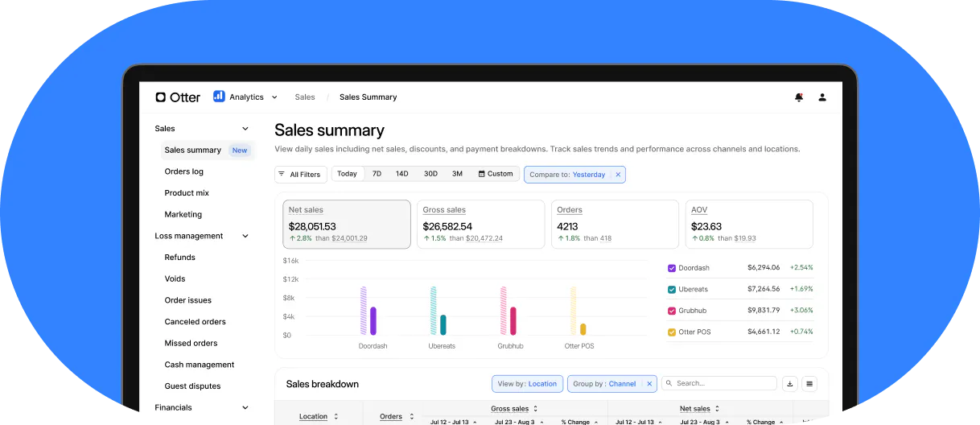Click the yellow Otter POS chart bar
Screen dimensions: 980x425
(583, 329)
